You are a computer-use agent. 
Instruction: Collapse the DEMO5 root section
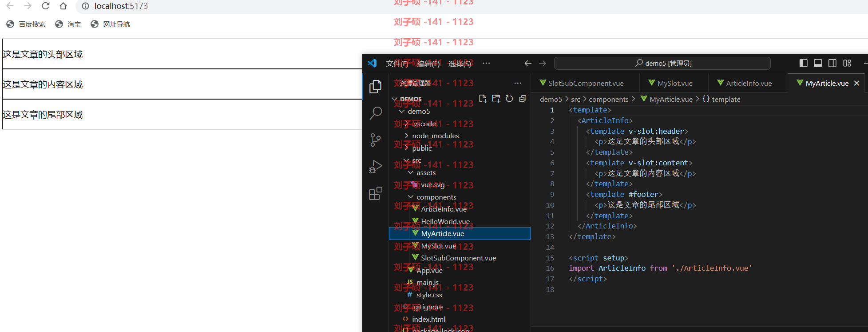tap(394, 99)
